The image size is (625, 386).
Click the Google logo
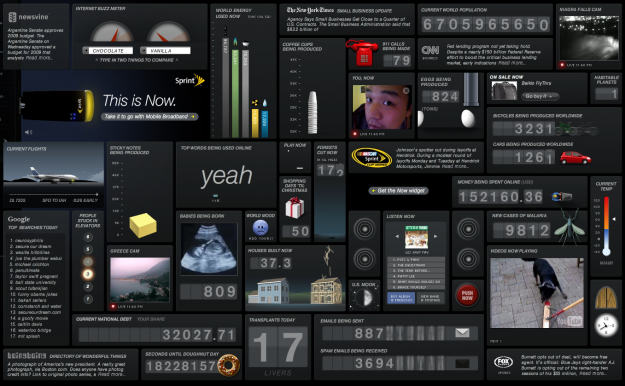pos(19,219)
